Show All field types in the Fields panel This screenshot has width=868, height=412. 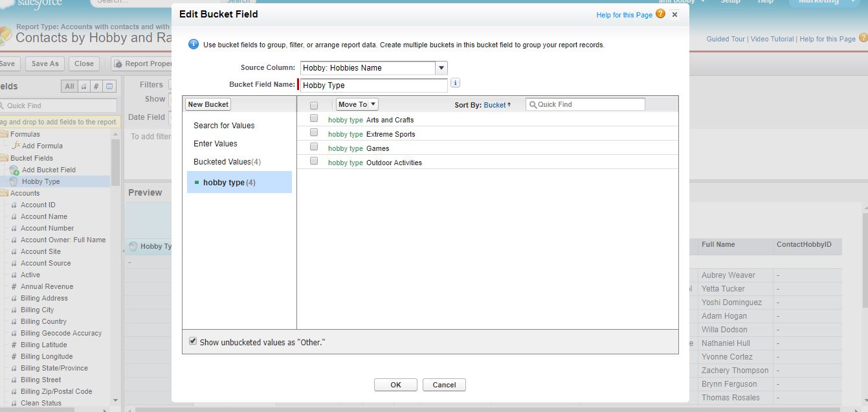point(69,86)
